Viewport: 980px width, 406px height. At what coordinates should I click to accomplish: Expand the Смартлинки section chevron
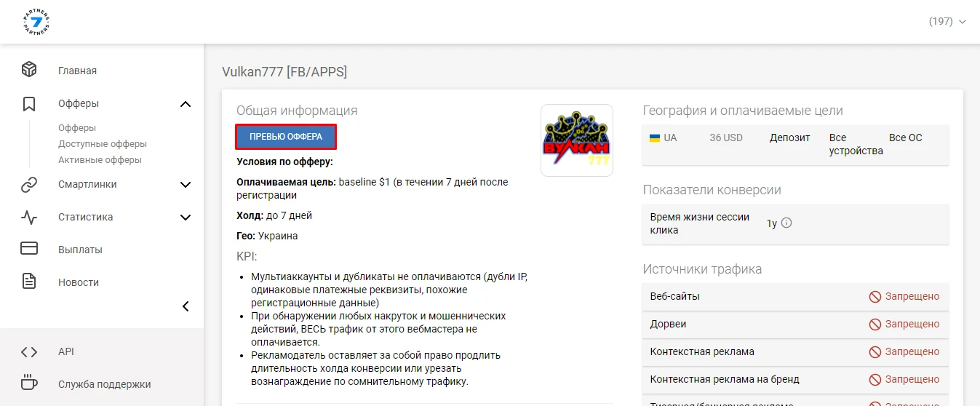(x=186, y=185)
